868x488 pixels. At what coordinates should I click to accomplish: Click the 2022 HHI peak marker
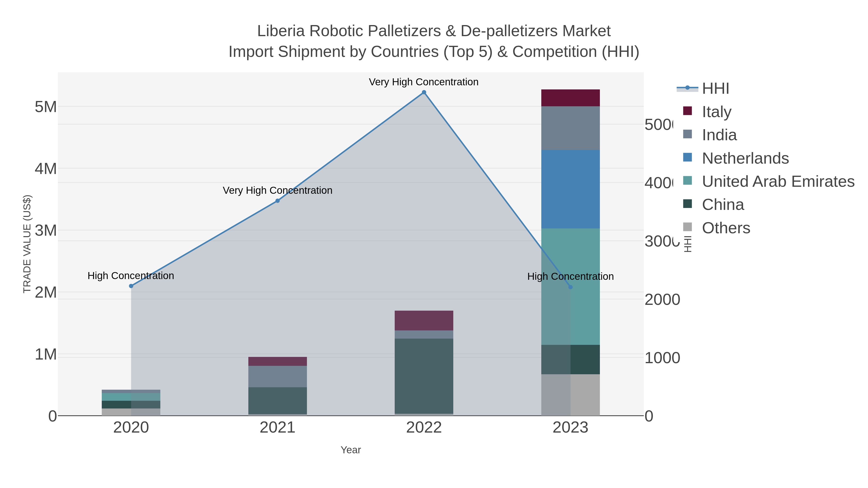click(424, 92)
